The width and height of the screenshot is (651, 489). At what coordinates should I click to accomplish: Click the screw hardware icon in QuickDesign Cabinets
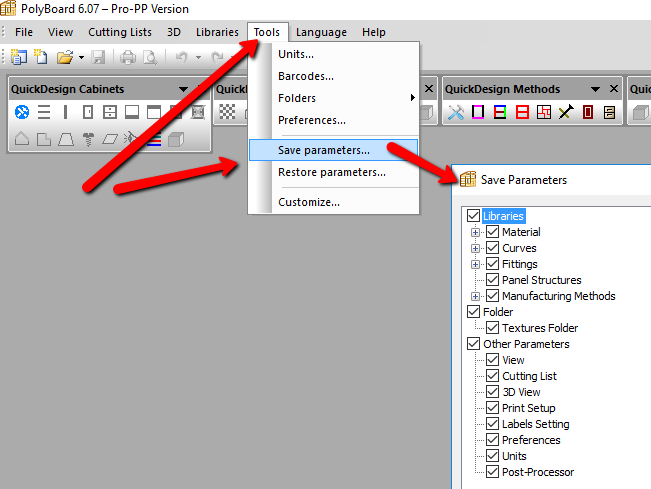coord(88,139)
